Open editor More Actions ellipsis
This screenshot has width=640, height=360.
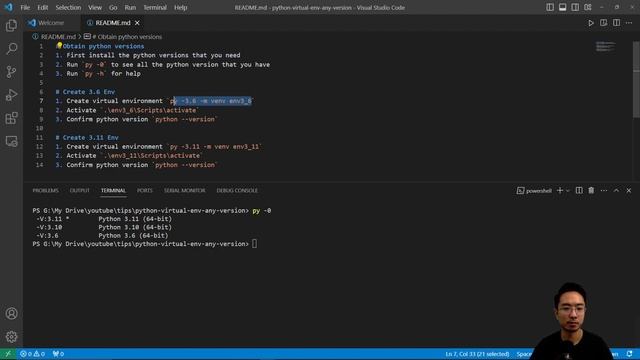click(629, 23)
